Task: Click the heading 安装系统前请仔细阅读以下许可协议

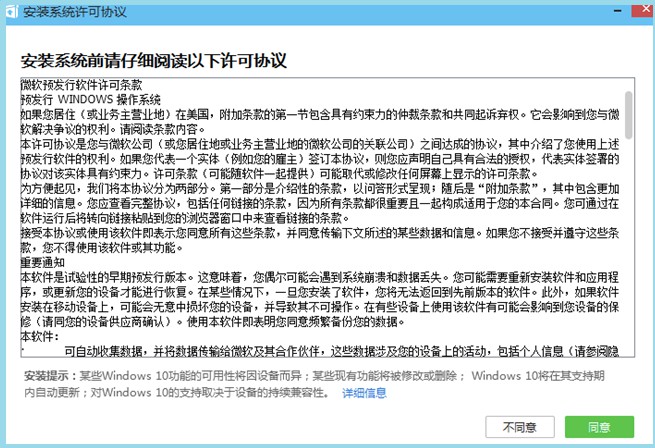Action: point(154,61)
